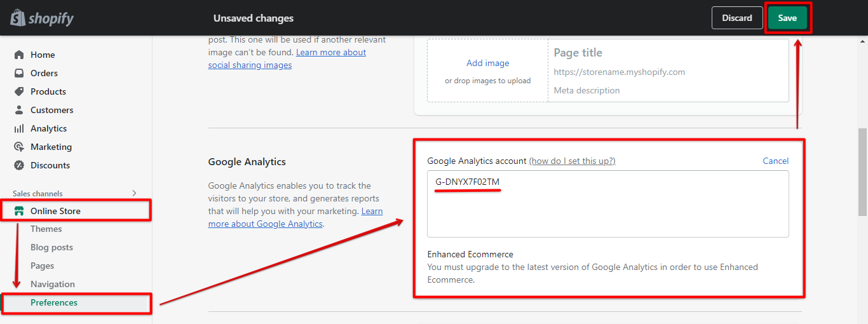Click the Products tag icon
The width and height of the screenshot is (868, 324).
tap(19, 91)
